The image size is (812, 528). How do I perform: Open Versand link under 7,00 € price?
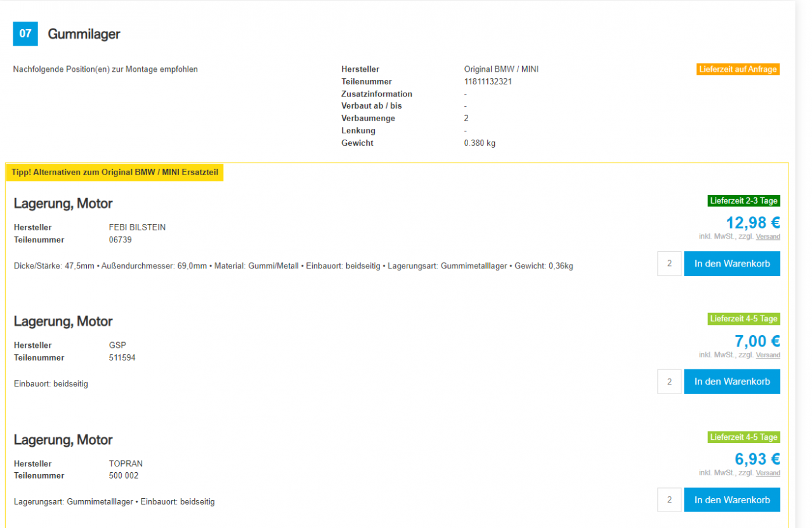pos(768,355)
